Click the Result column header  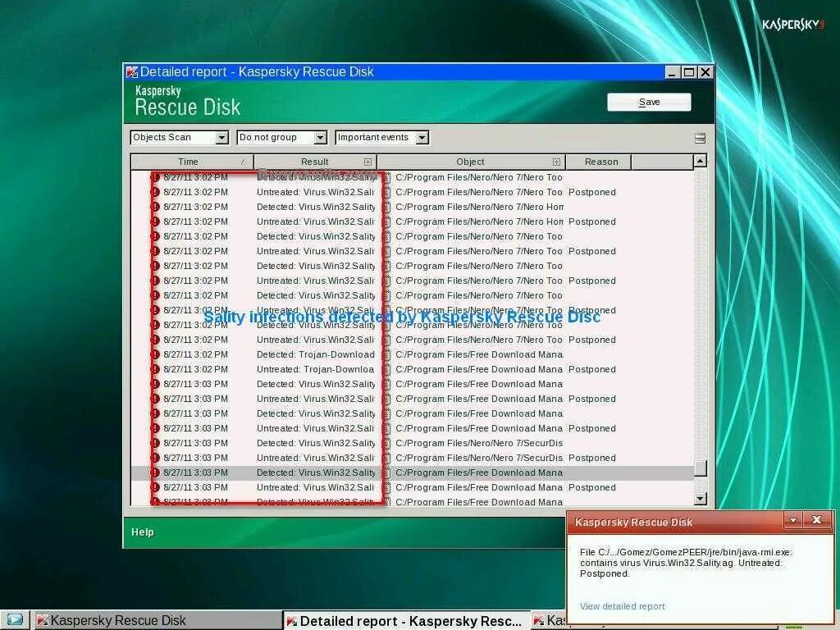315,162
